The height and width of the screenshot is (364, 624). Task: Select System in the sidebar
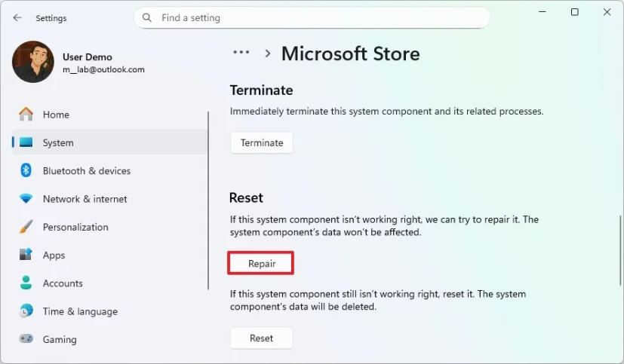point(110,142)
